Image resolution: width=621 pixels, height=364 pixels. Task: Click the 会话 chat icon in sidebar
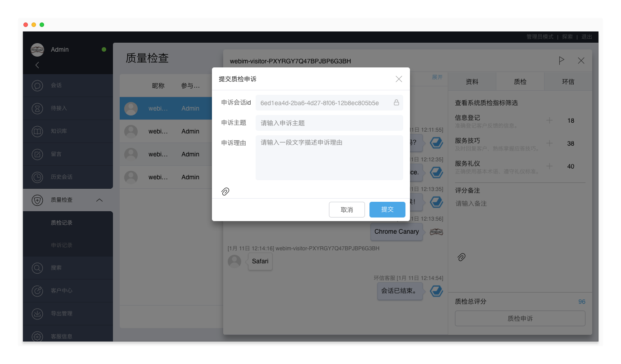point(37,85)
